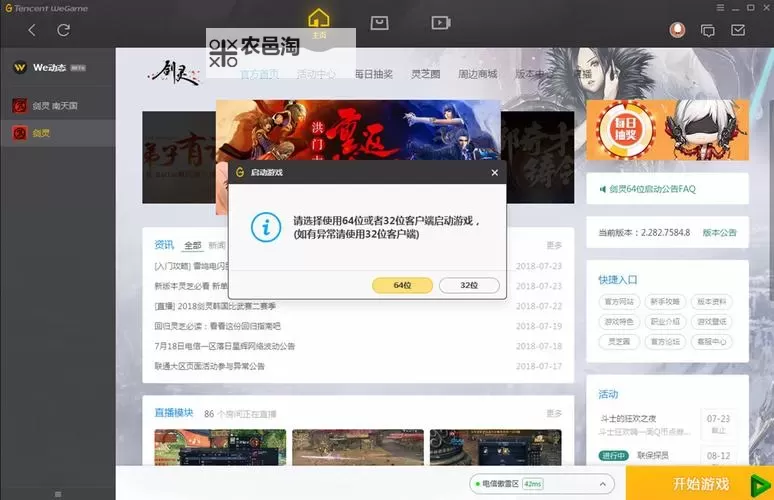Open 联通大区页面活动参与异常公告
The height and width of the screenshot is (500, 774).
(x=209, y=366)
